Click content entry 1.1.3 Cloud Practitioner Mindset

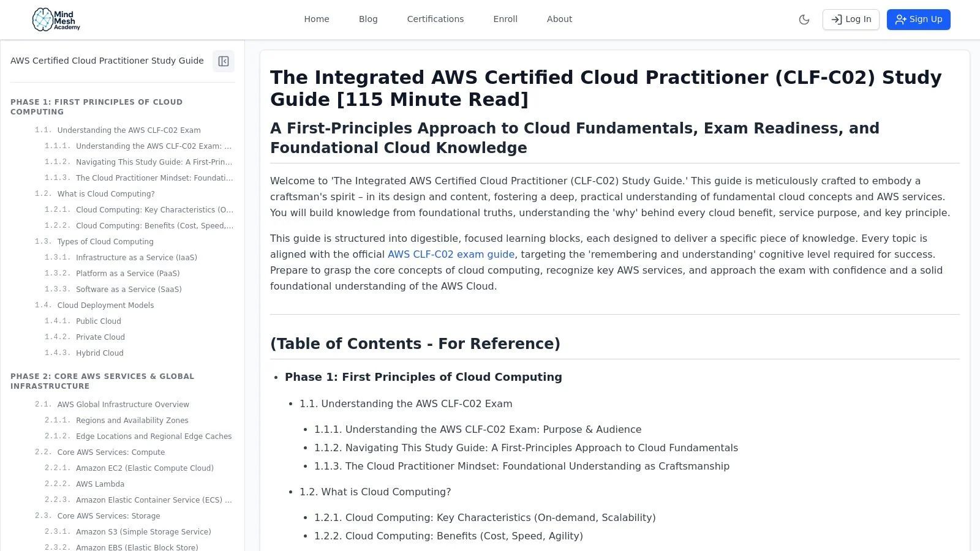click(522, 467)
